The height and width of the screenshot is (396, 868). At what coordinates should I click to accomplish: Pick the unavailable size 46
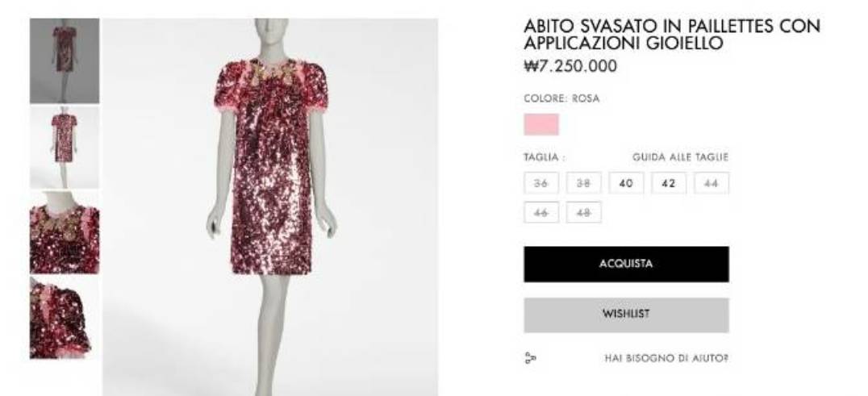(540, 212)
